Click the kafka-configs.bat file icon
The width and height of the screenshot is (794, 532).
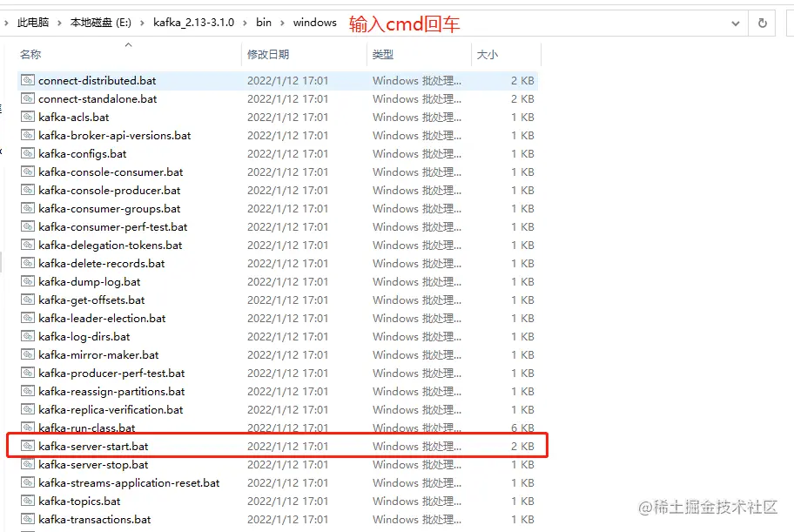coord(28,153)
